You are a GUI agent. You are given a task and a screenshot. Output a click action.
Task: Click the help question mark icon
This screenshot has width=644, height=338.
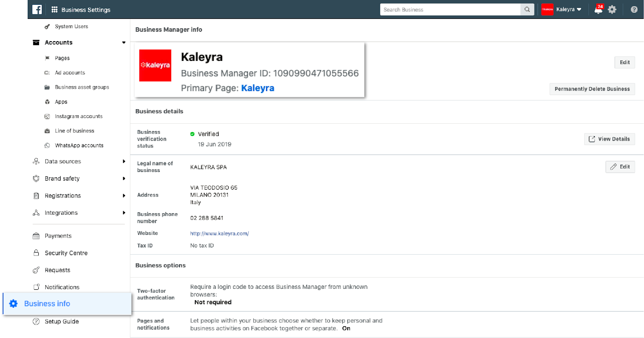coord(634,9)
